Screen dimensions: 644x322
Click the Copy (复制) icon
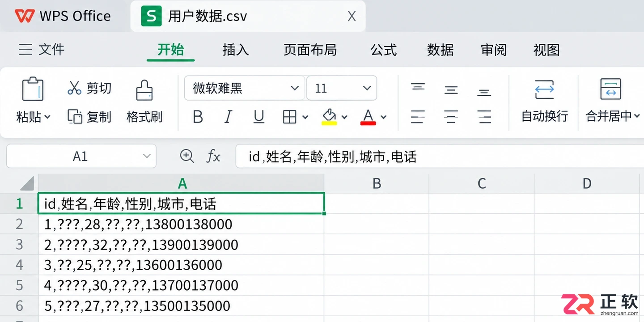[x=75, y=117]
